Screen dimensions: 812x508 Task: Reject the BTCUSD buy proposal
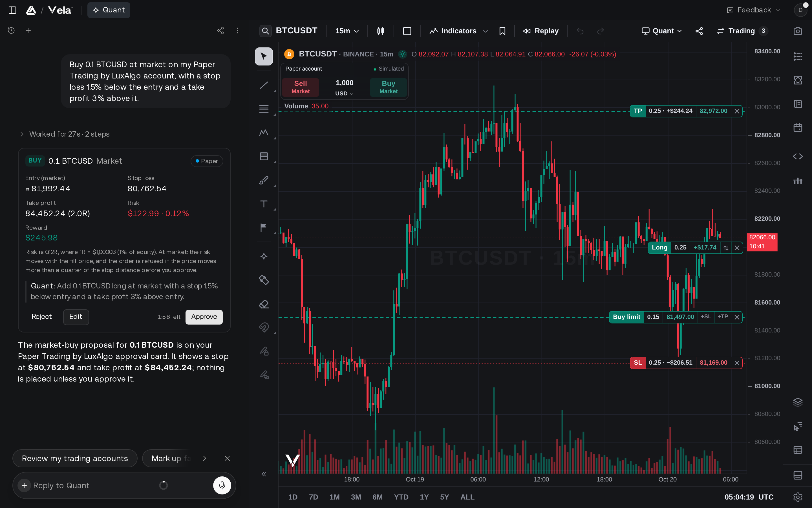42,317
